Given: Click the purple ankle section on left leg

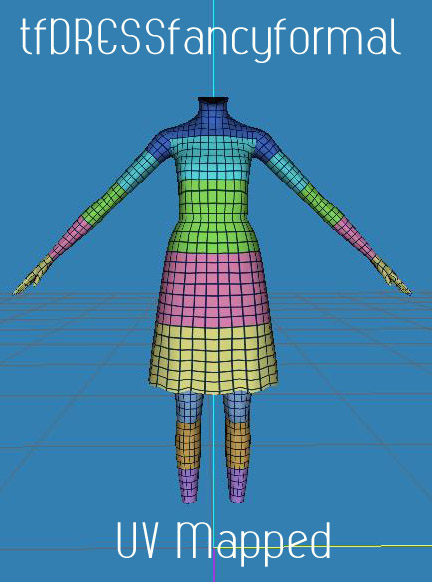Looking at the screenshot, I should 189,485.
